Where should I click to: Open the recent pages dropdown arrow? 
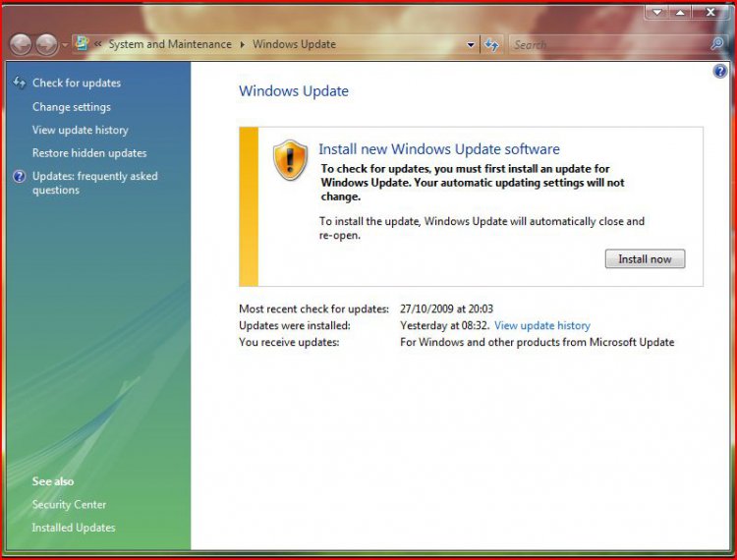(x=65, y=45)
